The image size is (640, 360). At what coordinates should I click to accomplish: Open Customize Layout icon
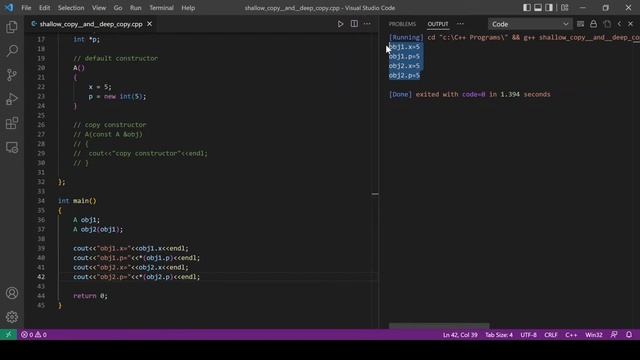click(564, 8)
